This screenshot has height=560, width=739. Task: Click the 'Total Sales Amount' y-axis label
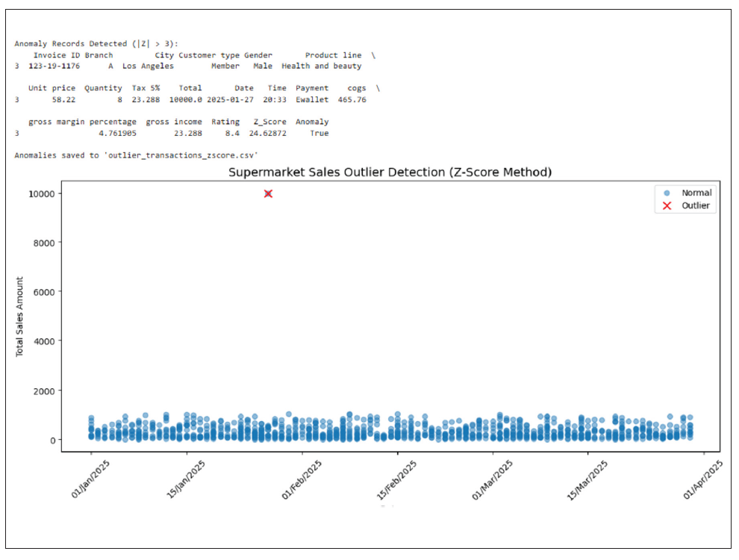coord(19,316)
